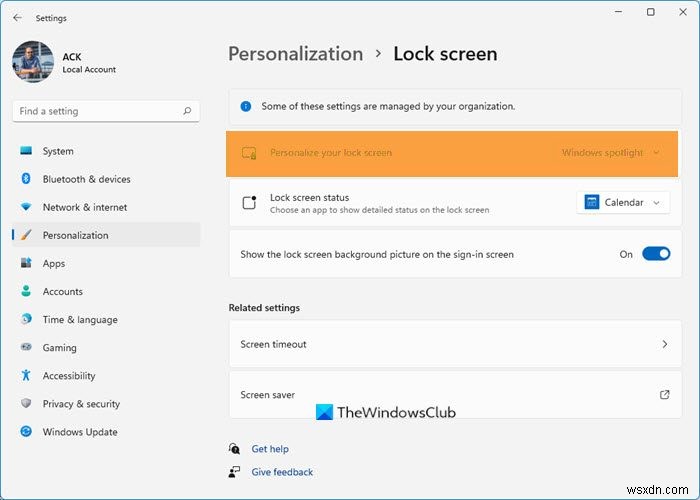
Task: Open the System settings category
Action: pyautogui.click(x=106, y=151)
